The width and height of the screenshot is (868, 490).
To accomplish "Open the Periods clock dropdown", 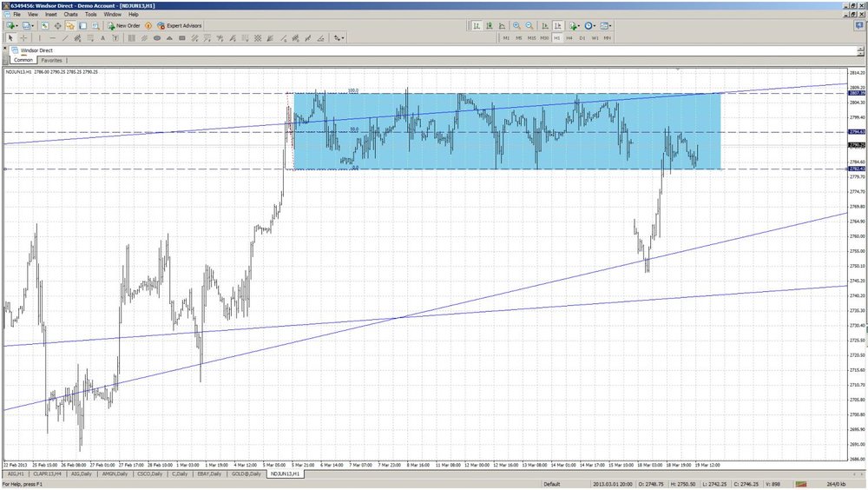I will point(589,25).
